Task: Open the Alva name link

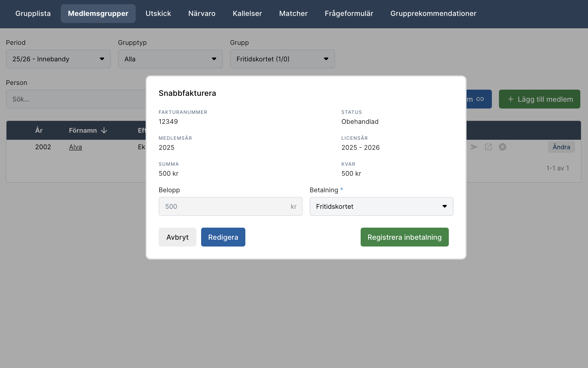Action: [x=75, y=147]
